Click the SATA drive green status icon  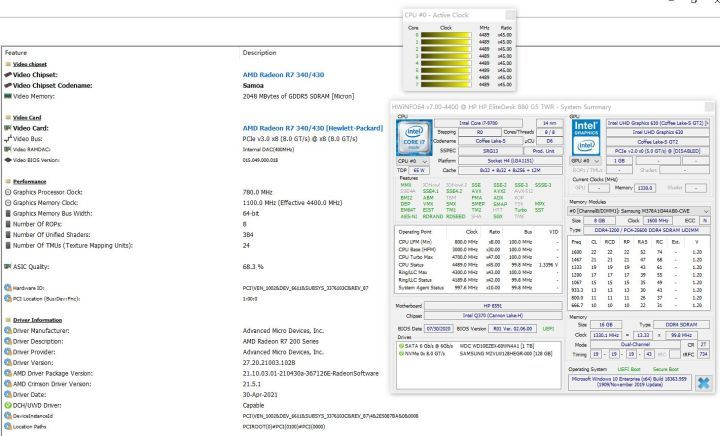click(x=401, y=346)
